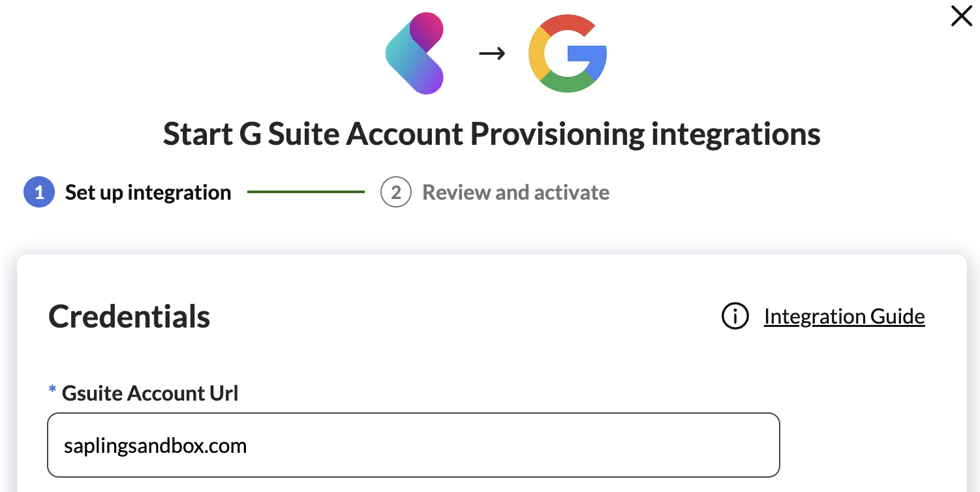Click the step 2 circle badge
Viewport: 980px width, 492px height.
tap(395, 193)
